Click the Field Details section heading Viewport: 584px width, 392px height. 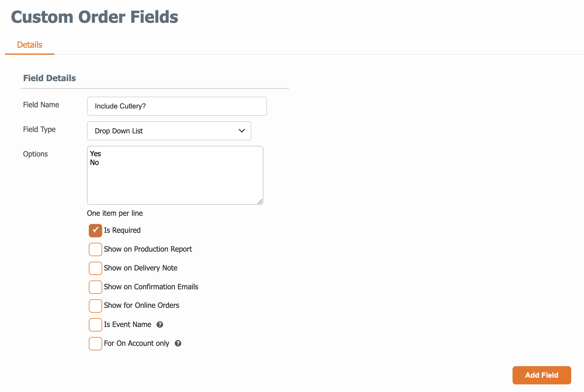[50, 78]
